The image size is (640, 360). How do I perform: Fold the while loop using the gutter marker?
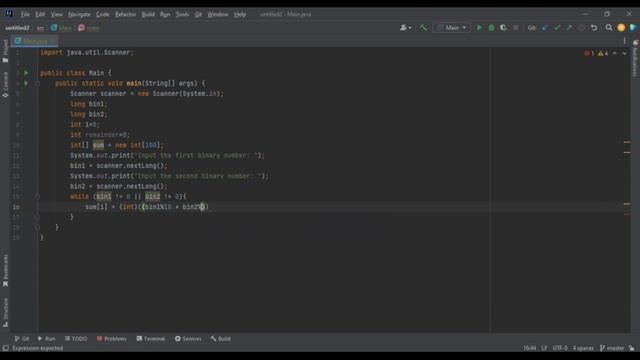tap(37, 196)
